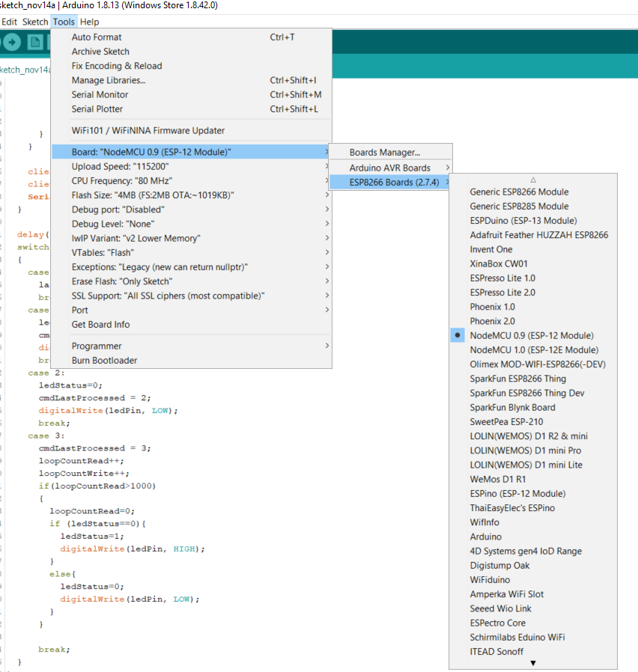
Task: Open the Help menu
Action: pos(89,22)
